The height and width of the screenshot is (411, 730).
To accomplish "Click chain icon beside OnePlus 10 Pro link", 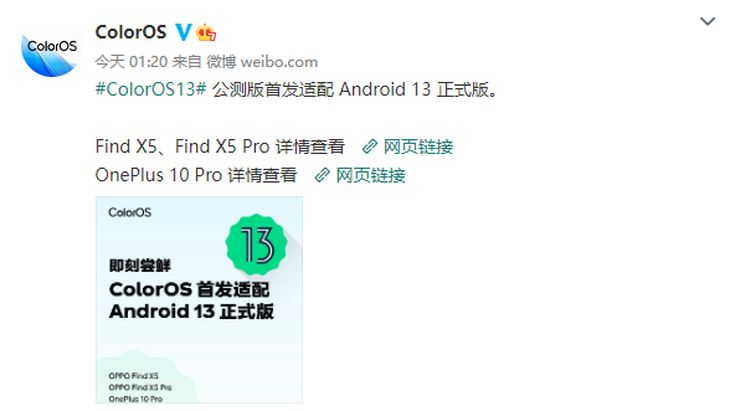I will (x=322, y=175).
